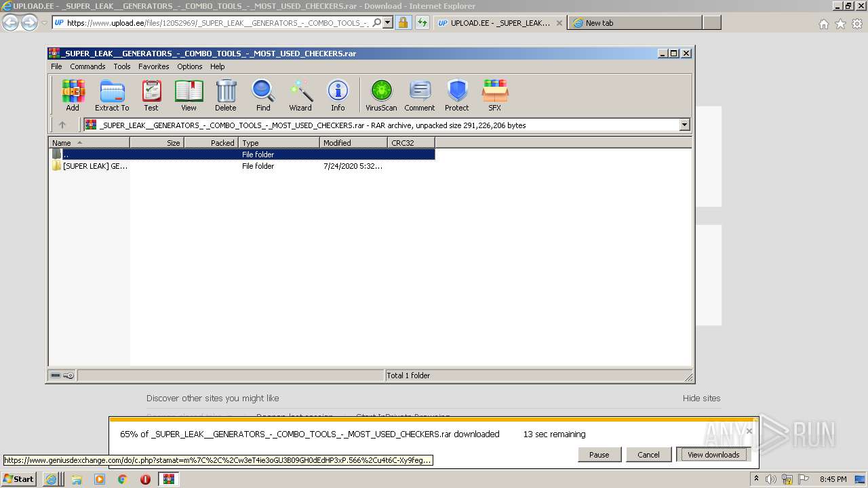This screenshot has height=488, width=868.
Task: Click the Action Center flag tray icon
Action: point(804,479)
